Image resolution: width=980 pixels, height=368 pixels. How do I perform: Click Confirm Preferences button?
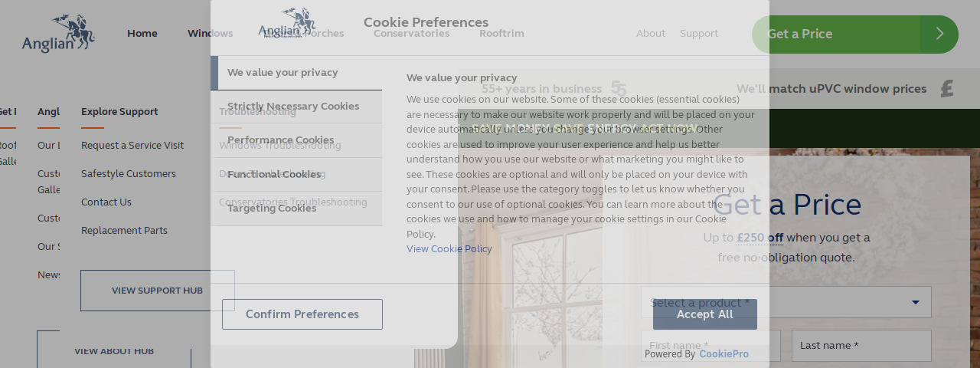tap(302, 314)
